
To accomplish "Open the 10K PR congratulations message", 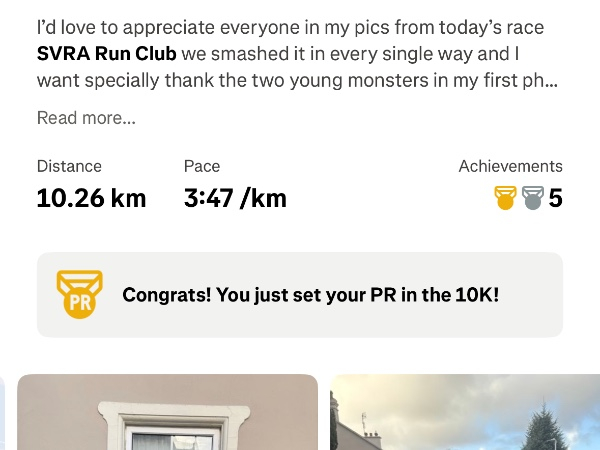I will point(310,295).
